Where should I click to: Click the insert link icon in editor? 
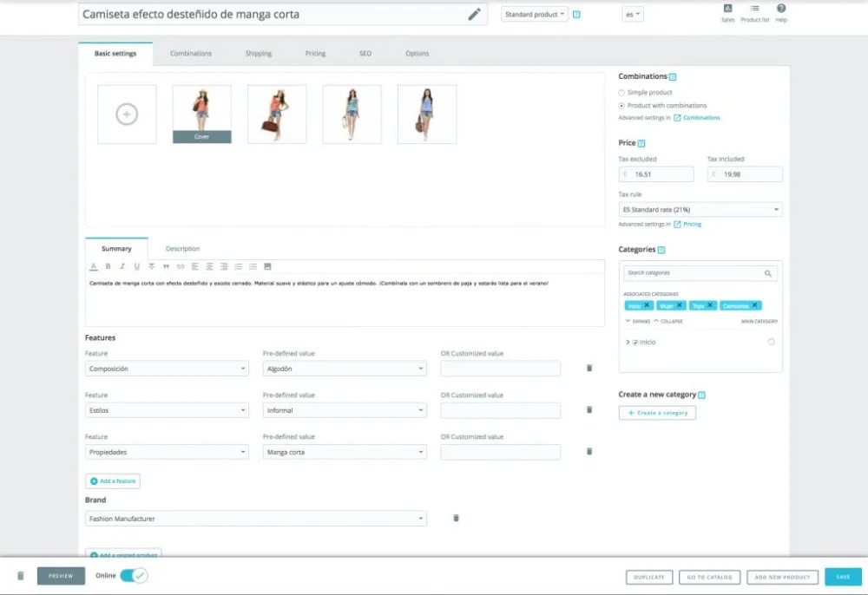pyautogui.click(x=180, y=266)
